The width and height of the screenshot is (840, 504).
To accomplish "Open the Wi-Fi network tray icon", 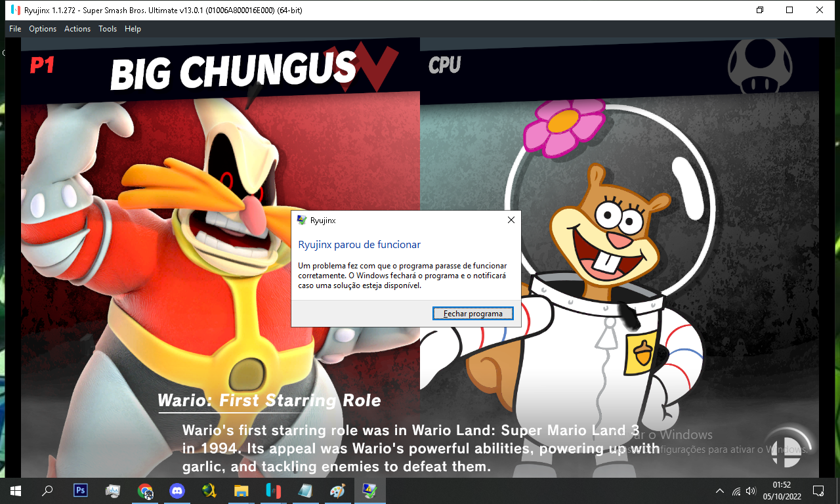I will pyautogui.click(x=736, y=491).
